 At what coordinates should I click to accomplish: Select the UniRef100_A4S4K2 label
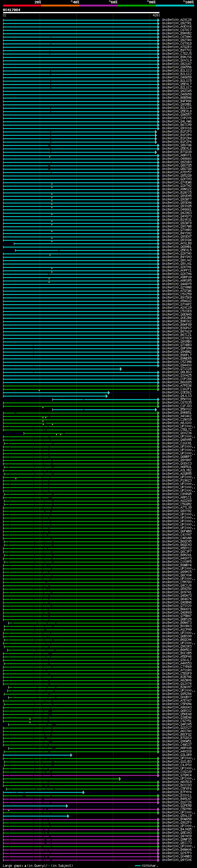point(176,416)
